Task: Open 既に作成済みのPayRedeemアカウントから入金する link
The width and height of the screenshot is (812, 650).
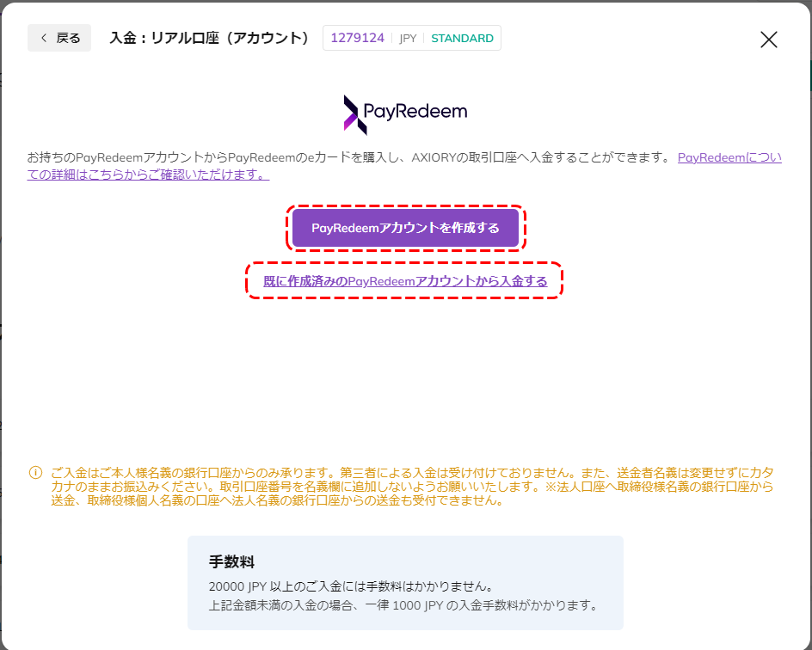Action: tap(405, 281)
